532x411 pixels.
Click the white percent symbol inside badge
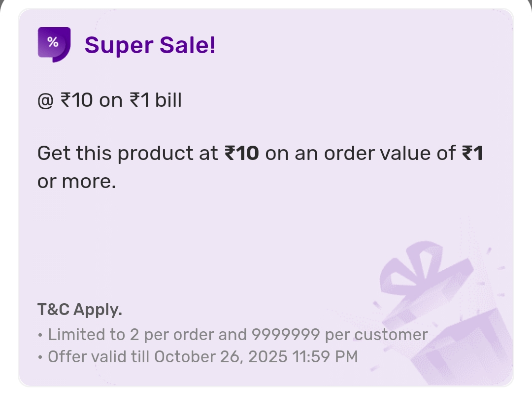(53, 42)
